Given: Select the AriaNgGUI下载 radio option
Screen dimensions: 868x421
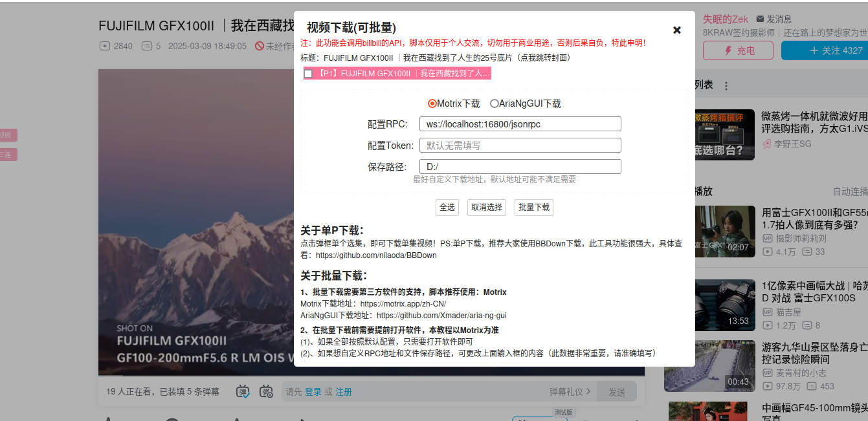Looking at the screenshot, I should (x=495, y=103).
